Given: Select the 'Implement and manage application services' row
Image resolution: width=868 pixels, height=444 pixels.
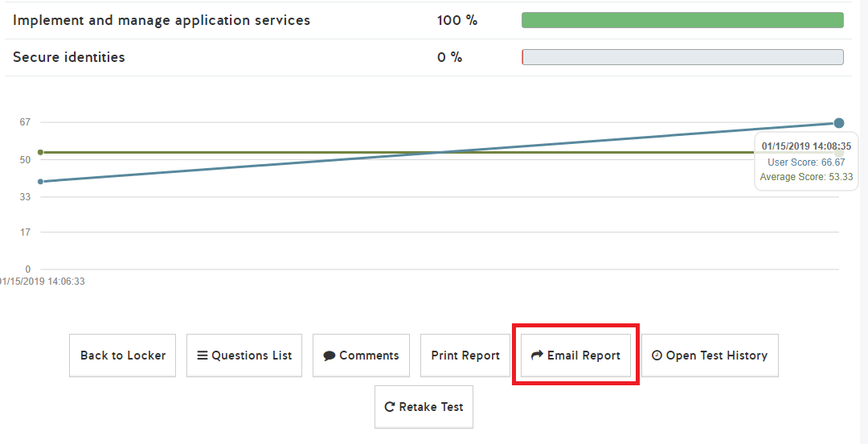Looking at the screenshot, I should (x=162, y=20).
